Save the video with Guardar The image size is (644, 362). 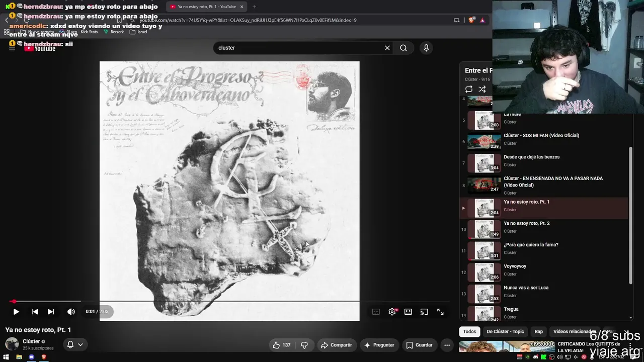pos(419,345)
